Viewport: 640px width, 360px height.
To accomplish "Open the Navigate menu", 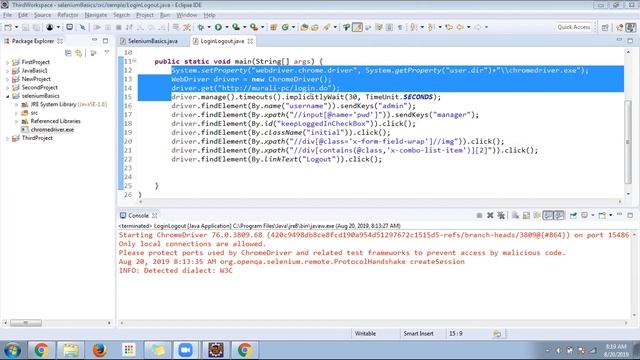I will pos(96,15).
